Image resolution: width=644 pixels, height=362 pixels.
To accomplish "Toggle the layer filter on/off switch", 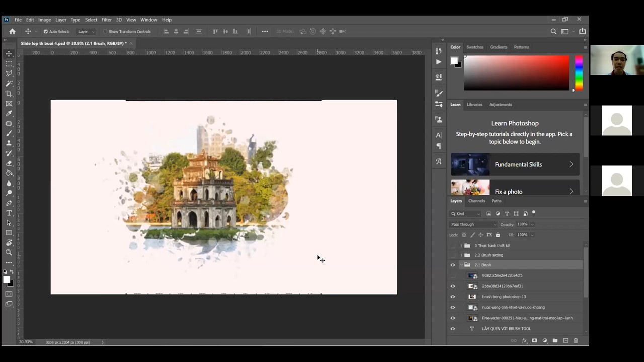I will point(534,213).
